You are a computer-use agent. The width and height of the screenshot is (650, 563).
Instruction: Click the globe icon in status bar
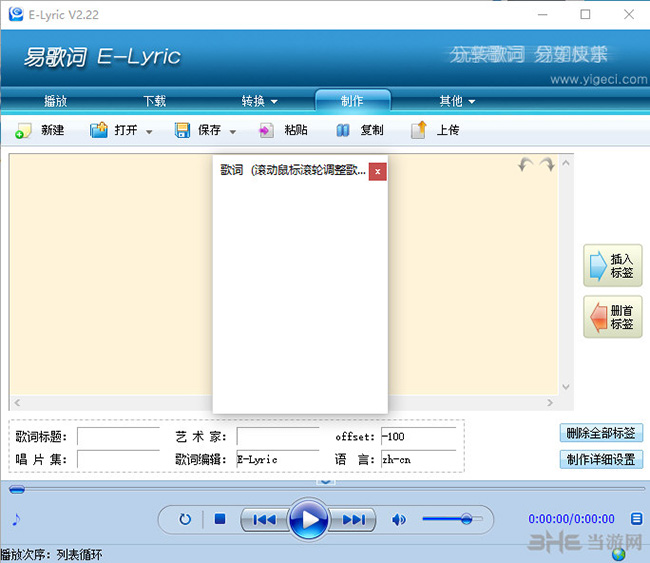coord(618,554)
